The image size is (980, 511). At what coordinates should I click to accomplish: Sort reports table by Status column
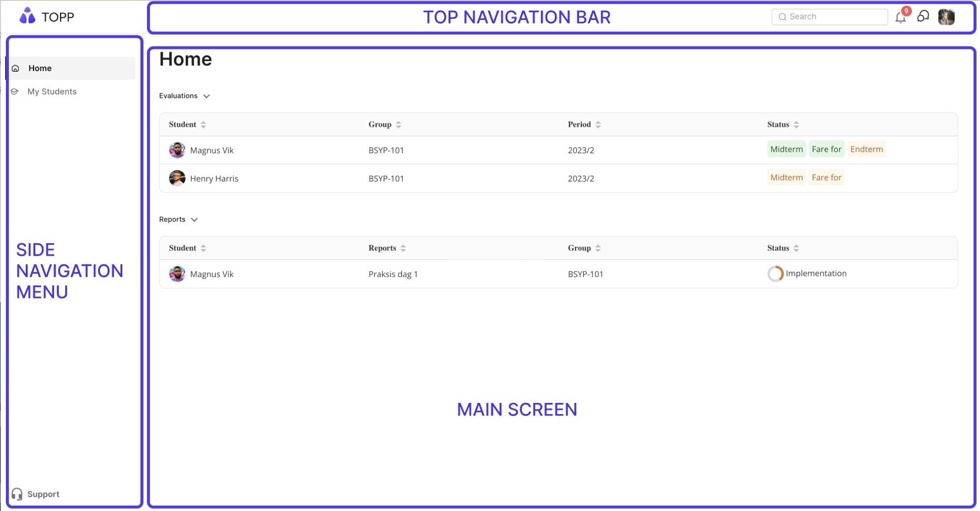[796, 248]
